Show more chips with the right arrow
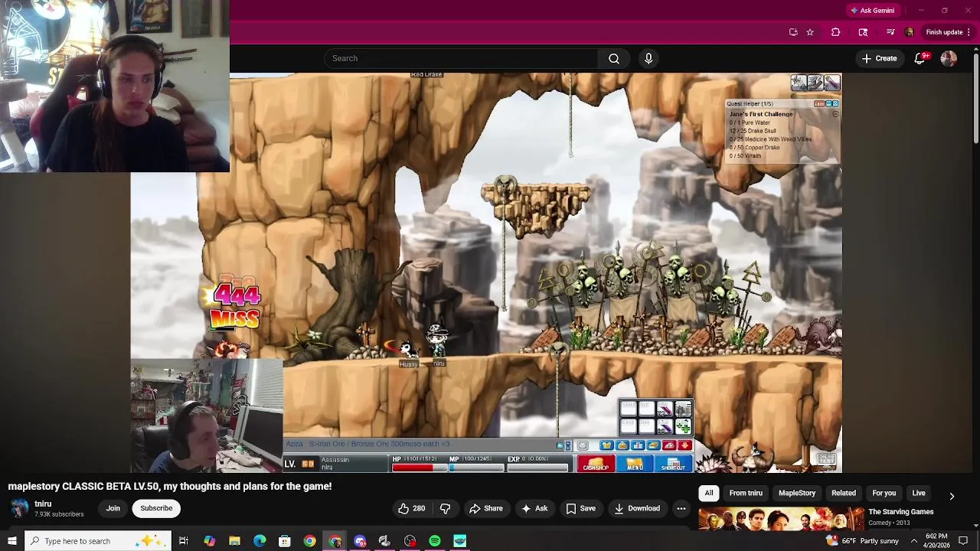 click(952, 496)
